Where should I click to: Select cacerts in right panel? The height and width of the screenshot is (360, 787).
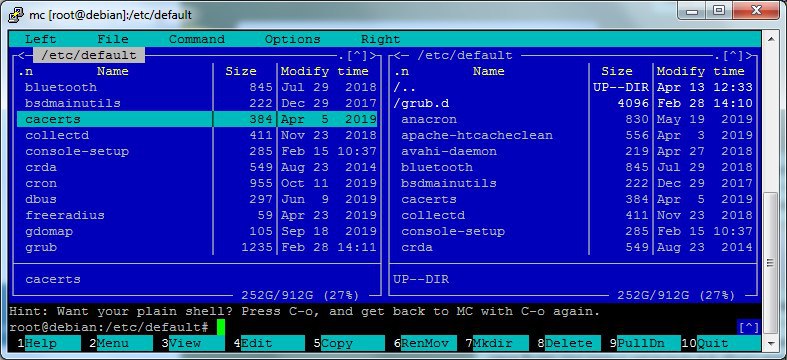pyautogui.click(x=573, y=199)
